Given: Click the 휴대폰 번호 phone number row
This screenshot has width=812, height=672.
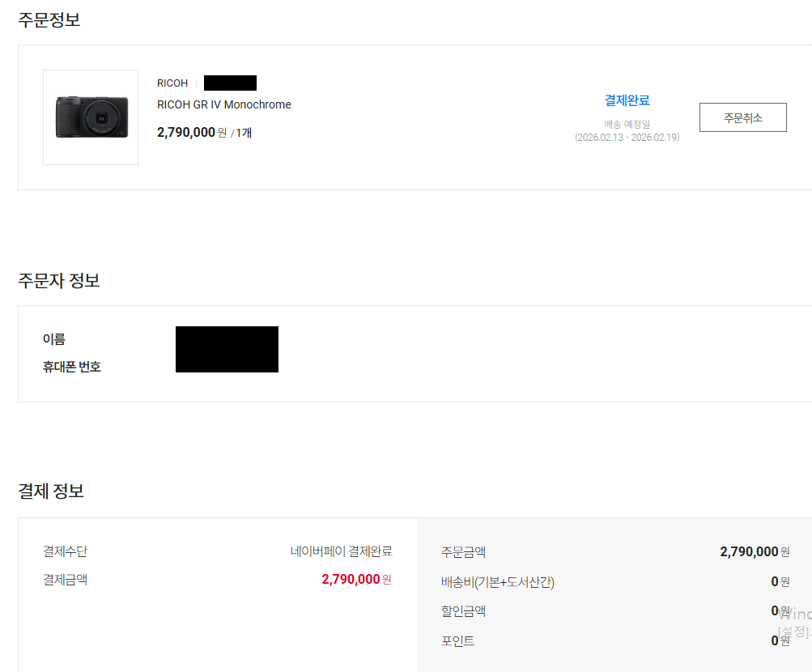Looking at the screenshot, I should [72, 366].
